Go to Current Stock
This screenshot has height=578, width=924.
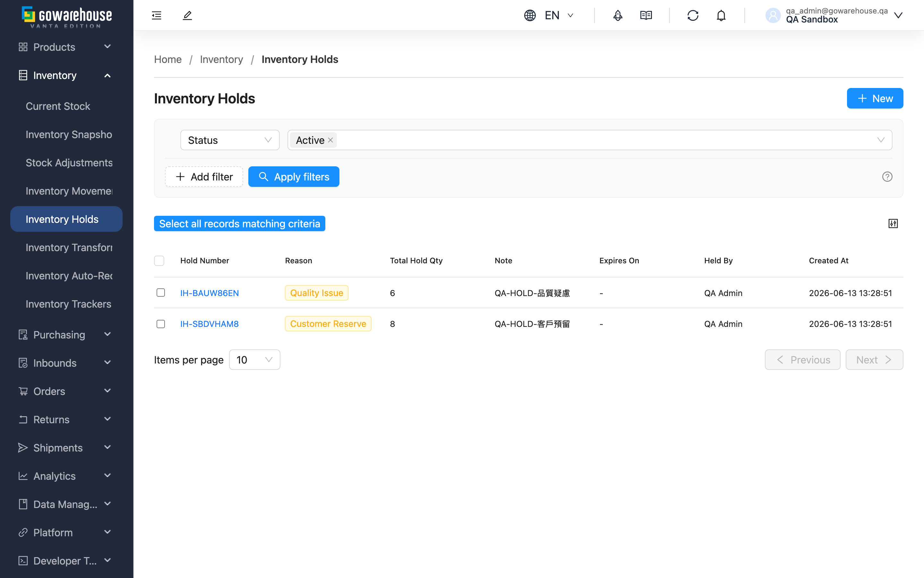[x=66, y=106]
